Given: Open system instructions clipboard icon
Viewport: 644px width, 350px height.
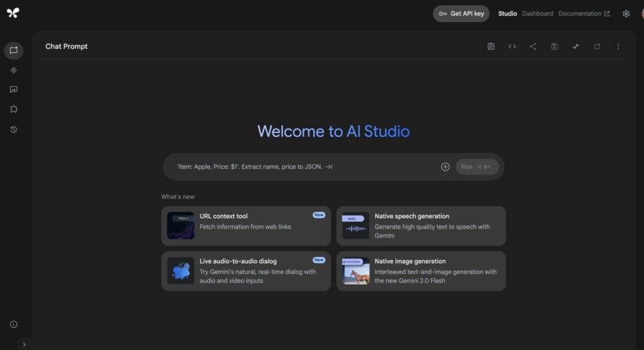Looking at the screenshot, I should (x=491, y=46).
